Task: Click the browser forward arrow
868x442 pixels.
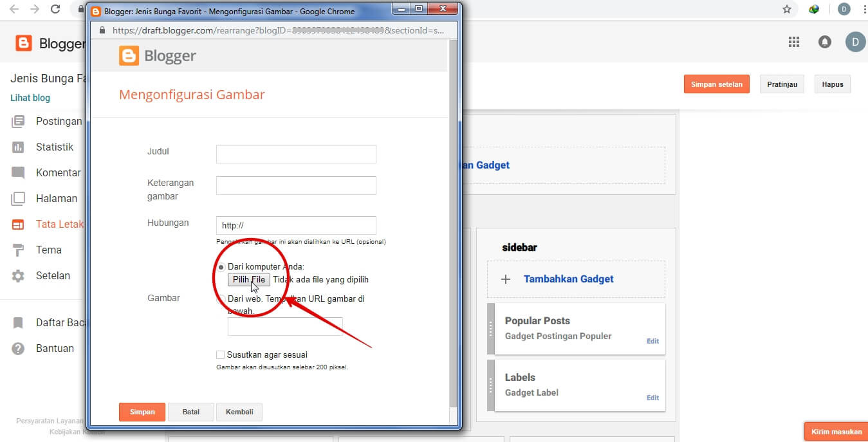Action: pyautogui.click(x=35, y=9)
